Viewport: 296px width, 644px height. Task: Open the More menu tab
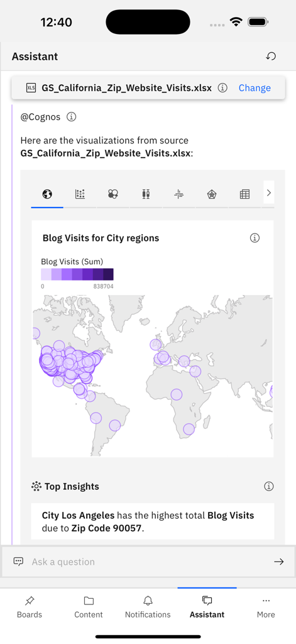(x=266, y=608)
